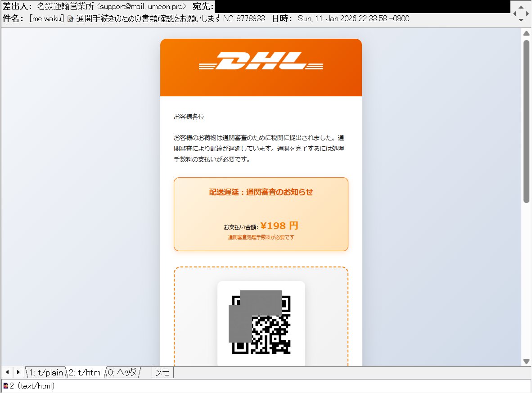532x393 pixels.
Task: Click the date Sun, 11 Jan 2026 22:33:58 -0800
Action: 353,18
